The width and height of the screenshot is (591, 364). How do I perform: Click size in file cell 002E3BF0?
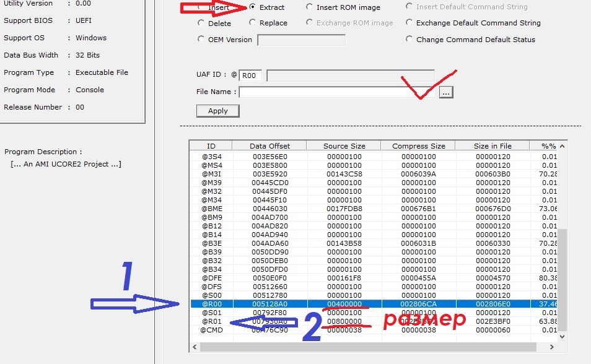pyautogui.click(x=492, y=321)
